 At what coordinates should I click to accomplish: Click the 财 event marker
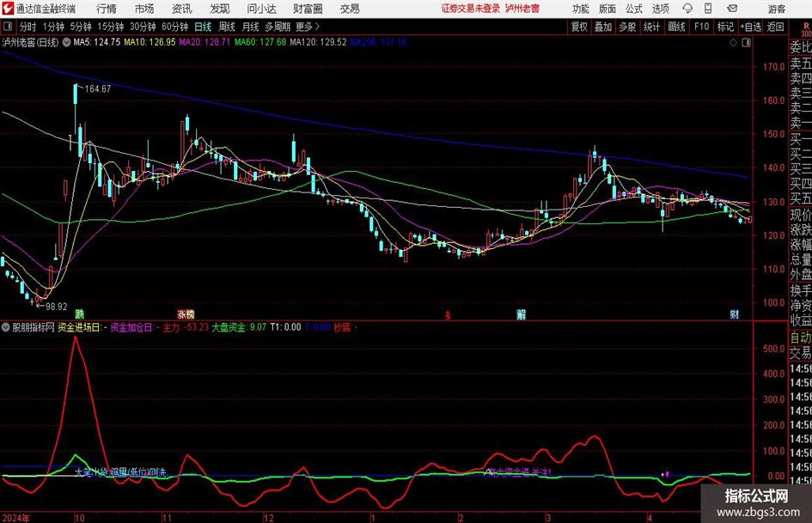735,313
